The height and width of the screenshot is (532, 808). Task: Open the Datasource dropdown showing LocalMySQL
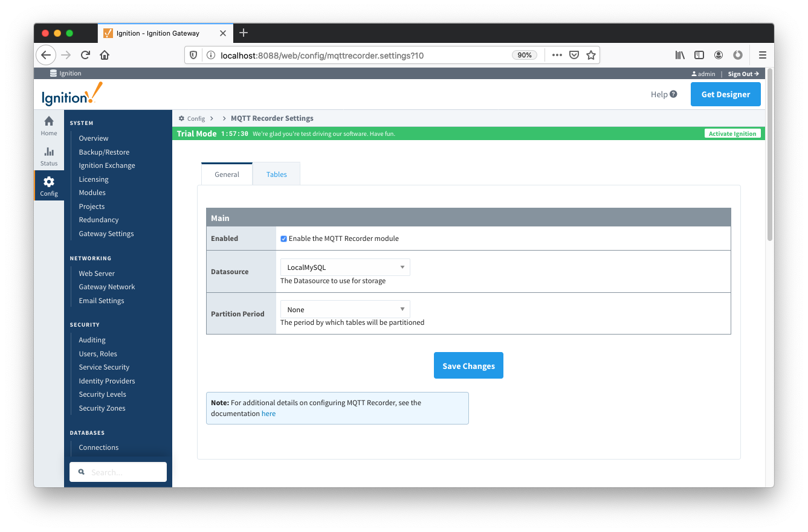coord(345,267)
